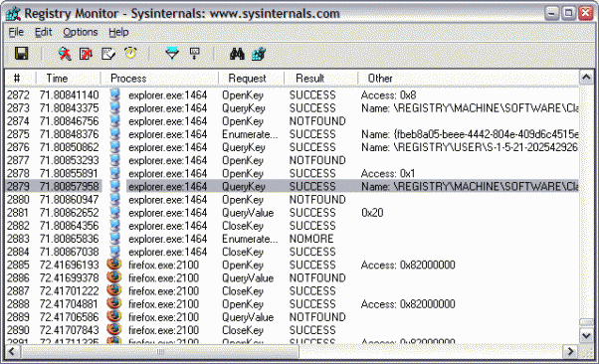Click the horizontal scrollbar thumb
The width and height of the screenshot is (599, 364).
click(159, 351)
